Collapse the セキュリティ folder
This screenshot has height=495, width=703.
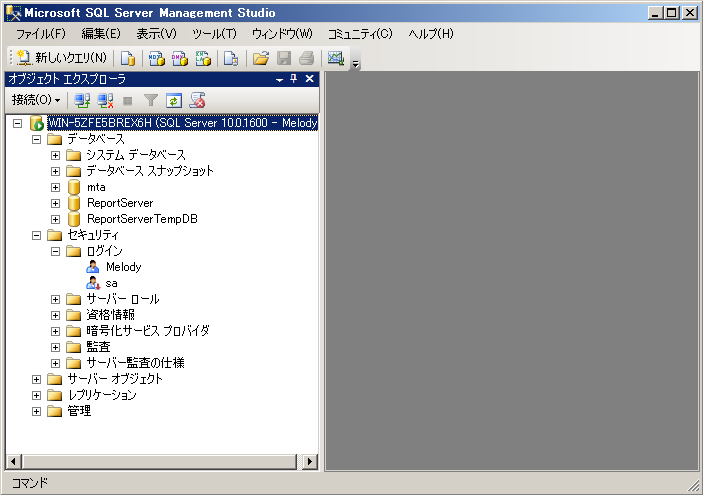click(36, 235)
